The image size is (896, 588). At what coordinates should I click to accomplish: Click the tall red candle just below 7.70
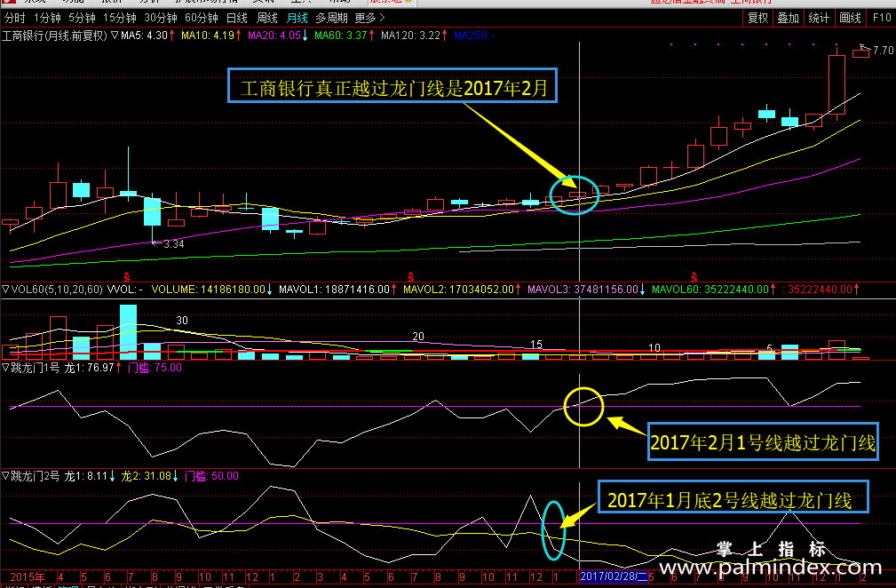(x=837, y=85)
